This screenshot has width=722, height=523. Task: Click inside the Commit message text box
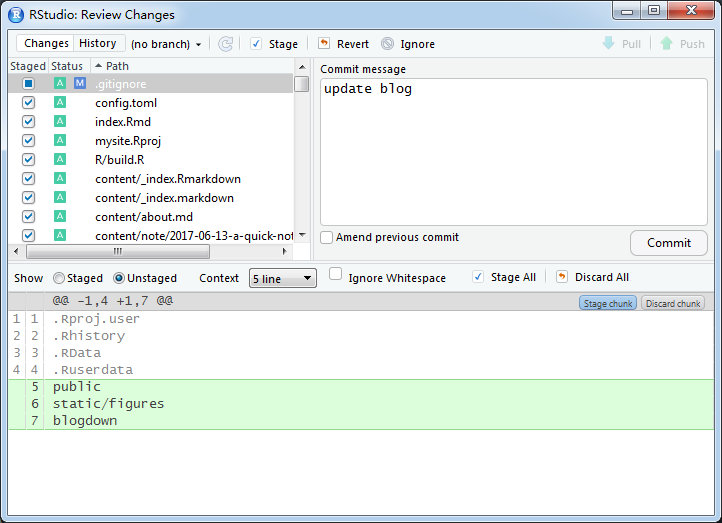(x=513, y=150)
